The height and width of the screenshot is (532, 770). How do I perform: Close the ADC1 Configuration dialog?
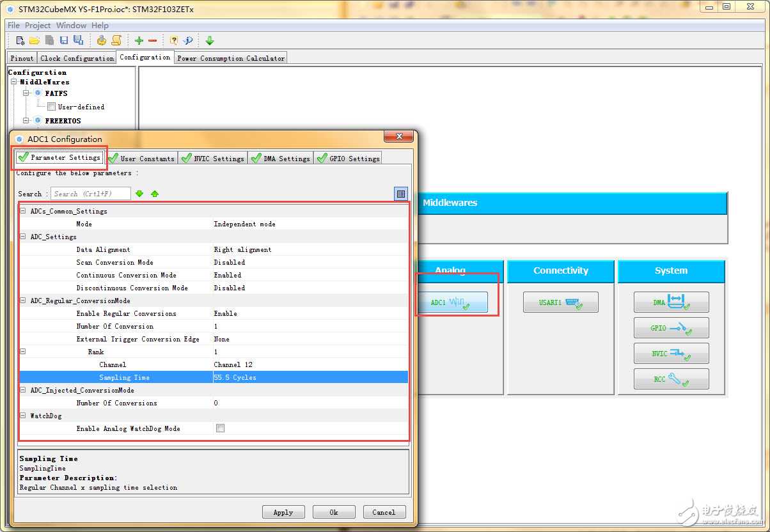tap(398, 137)
